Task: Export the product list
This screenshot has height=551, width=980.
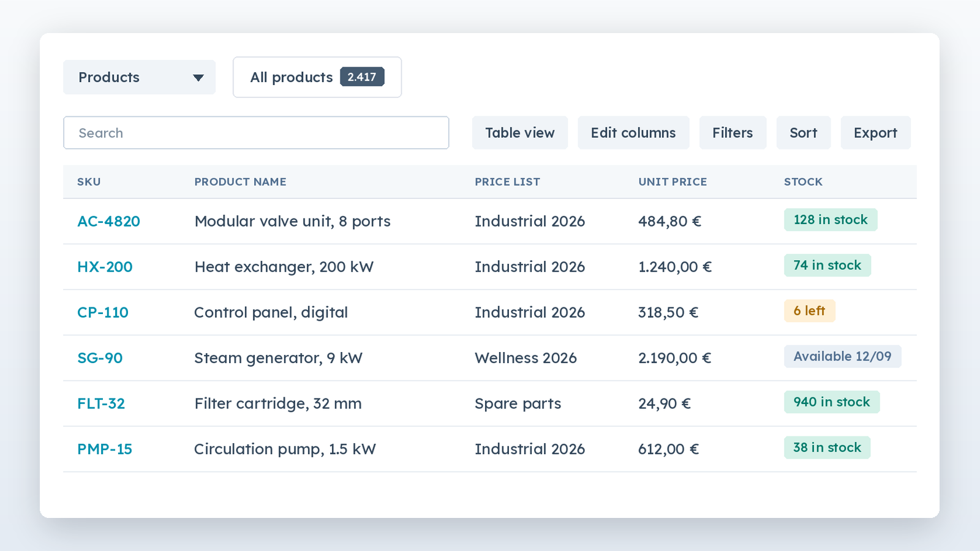Action: [875, 133]
